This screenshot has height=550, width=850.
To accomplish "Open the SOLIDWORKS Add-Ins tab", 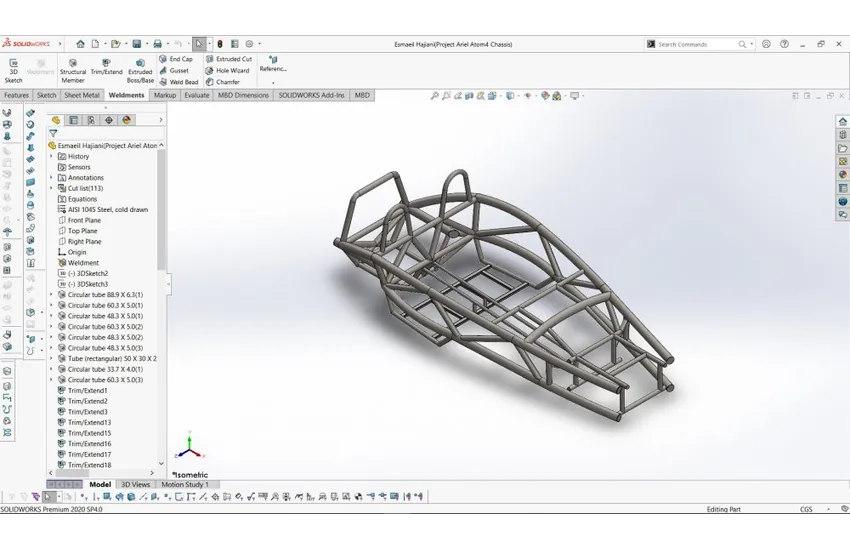I will (311, 95).
